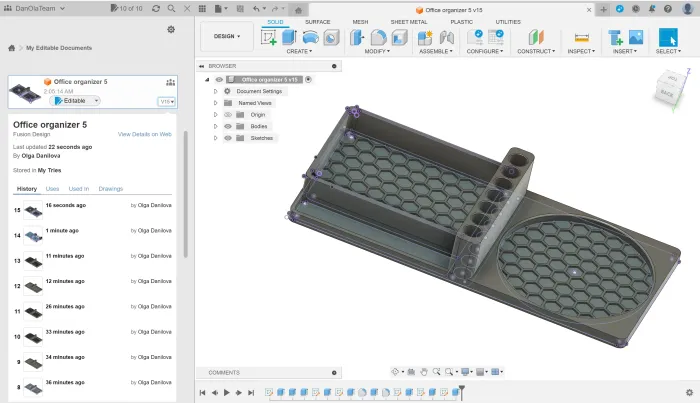Click the Measure tool in Inspect
Image resolution: width=700 pixels, height=403 pixels.
click(582, 37)
